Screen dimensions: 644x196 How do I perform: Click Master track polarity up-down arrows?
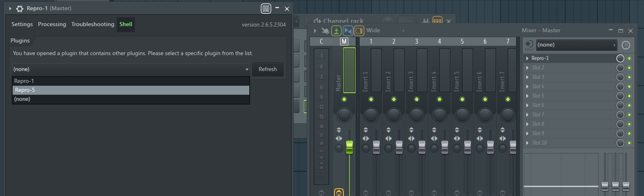(339, 130)
